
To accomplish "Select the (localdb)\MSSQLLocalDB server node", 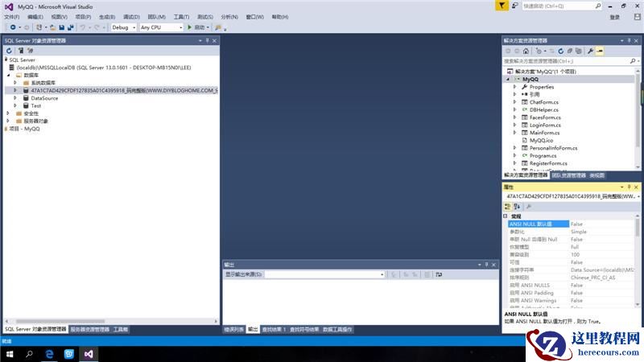I will [104, 68].
